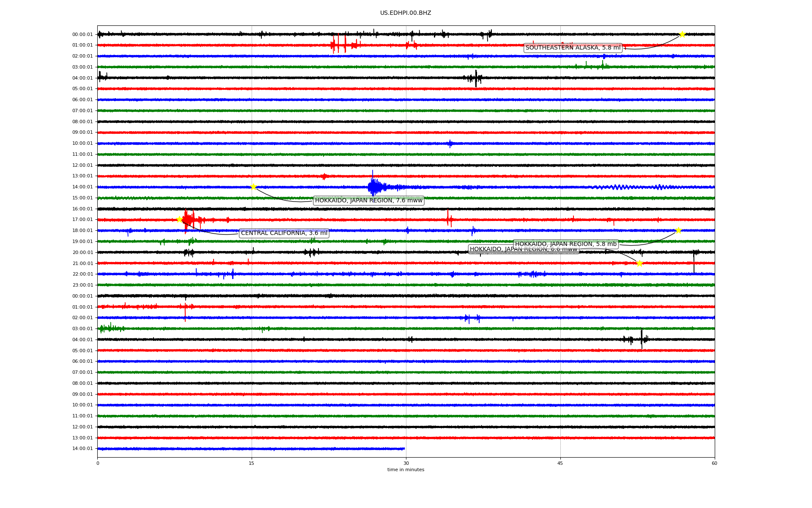
Task: Select the SOUTHEASTERN ALASKA, 5.8 ml label
Action: coord(573,48)
